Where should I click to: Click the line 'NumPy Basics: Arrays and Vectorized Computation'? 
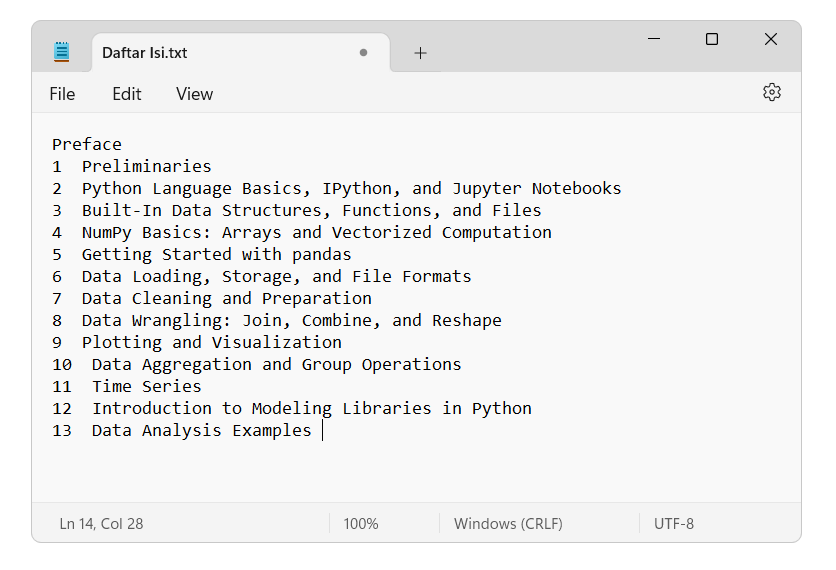click(317, 233)
